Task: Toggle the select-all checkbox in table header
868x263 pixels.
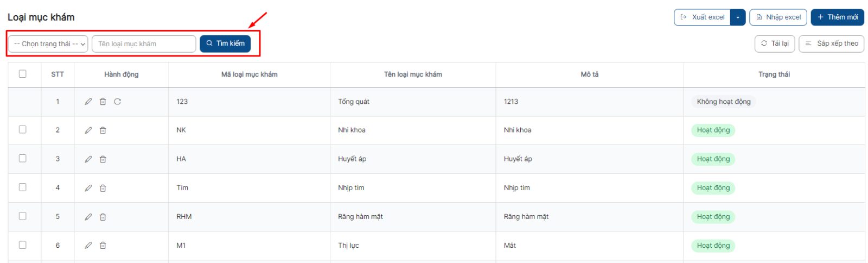Action: click(22, 74)
